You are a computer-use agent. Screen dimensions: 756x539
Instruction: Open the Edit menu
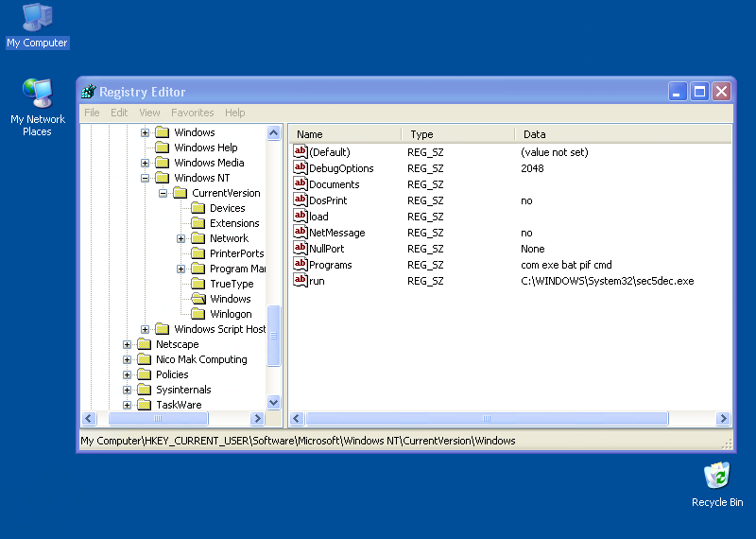click(x=119, y=113)
